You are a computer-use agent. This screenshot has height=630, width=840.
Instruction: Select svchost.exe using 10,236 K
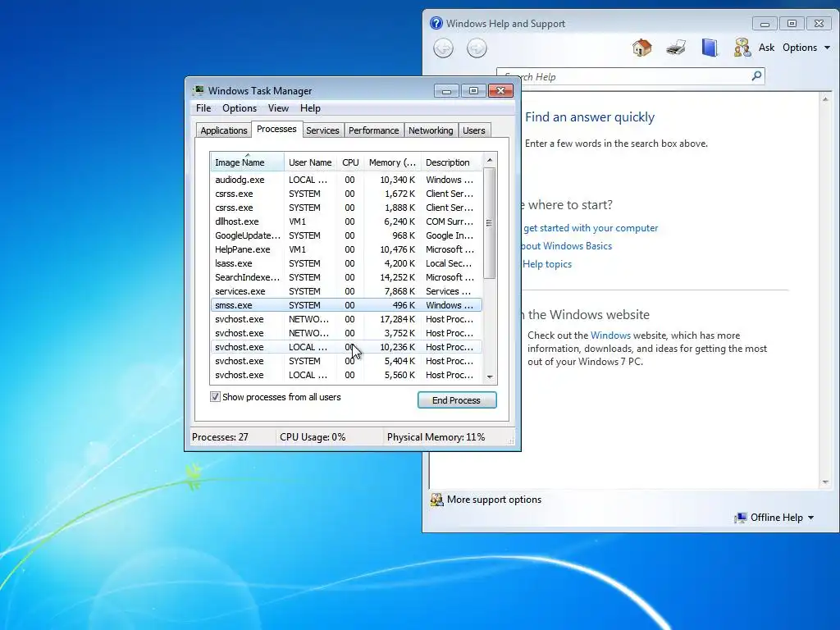(346, 347)
